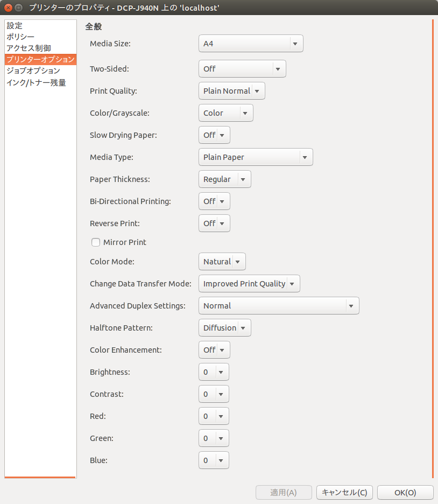The height and width of the screenshot is (504, 438).
Task: Click the Mirror Print label text
Action: tap(125, 242)
